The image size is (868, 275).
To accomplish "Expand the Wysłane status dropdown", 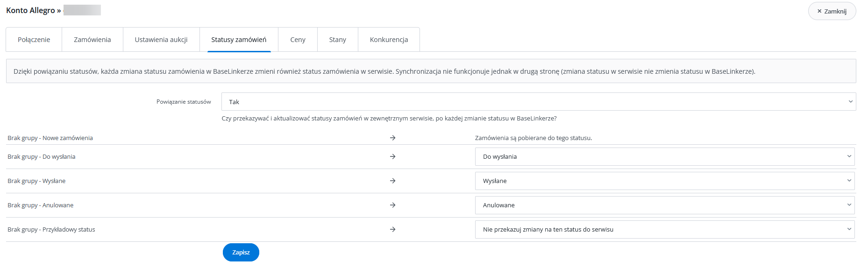I will coord(664,181).
